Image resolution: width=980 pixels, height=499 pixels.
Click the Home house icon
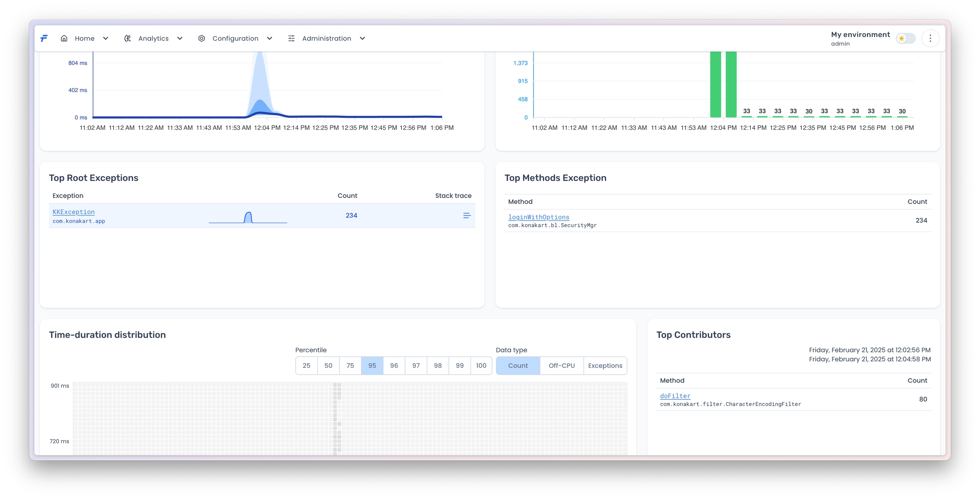[x=64, y=38]
